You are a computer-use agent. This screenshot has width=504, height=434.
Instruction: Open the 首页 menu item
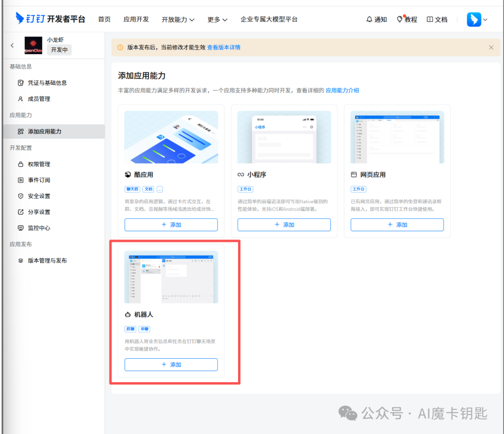[x=104, y=19]
